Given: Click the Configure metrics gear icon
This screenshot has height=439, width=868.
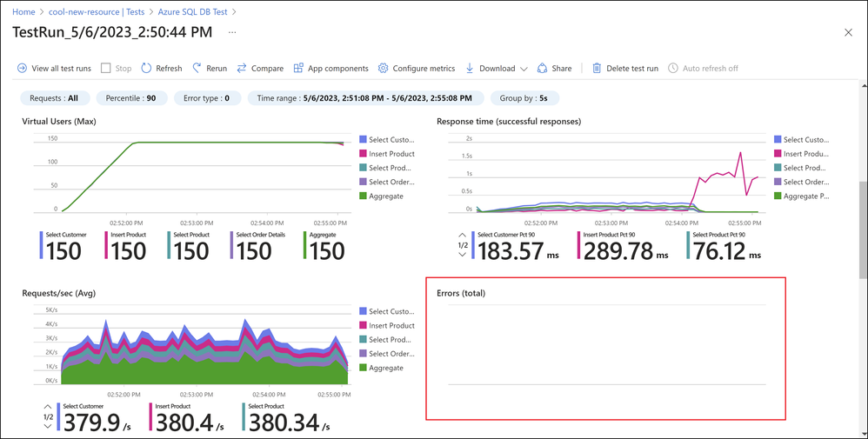Looking at the screenshot, I should click(x=383, y=68).
